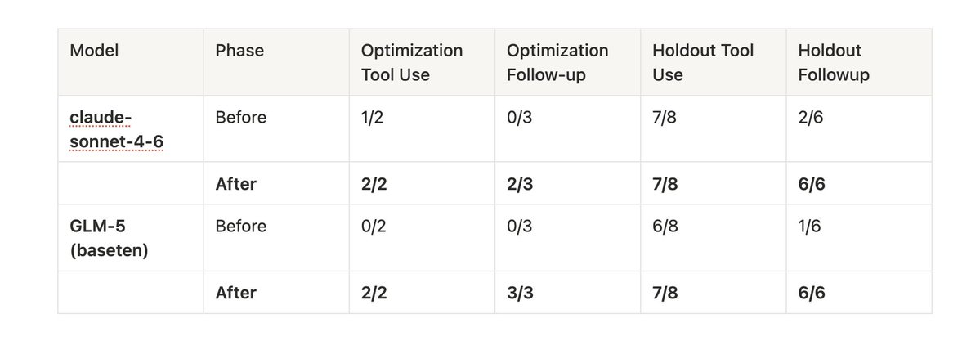Select the Optimization Follow-up header cell

[x=557, y=62]
